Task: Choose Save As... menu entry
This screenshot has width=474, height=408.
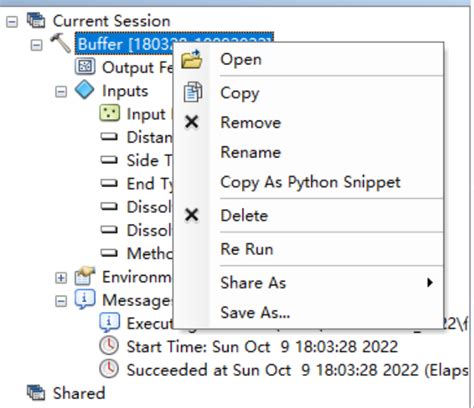Action: pos(255,313)
